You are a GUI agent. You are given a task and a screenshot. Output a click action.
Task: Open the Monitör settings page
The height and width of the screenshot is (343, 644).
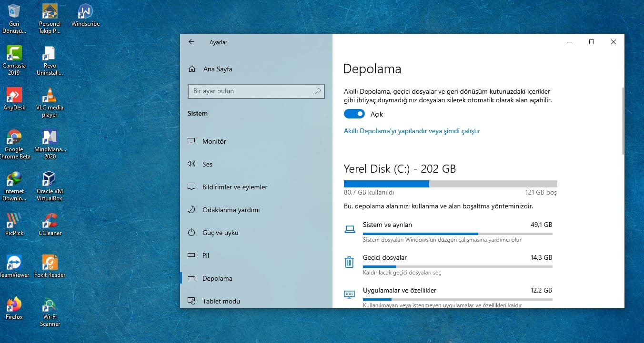coord(256,141)
